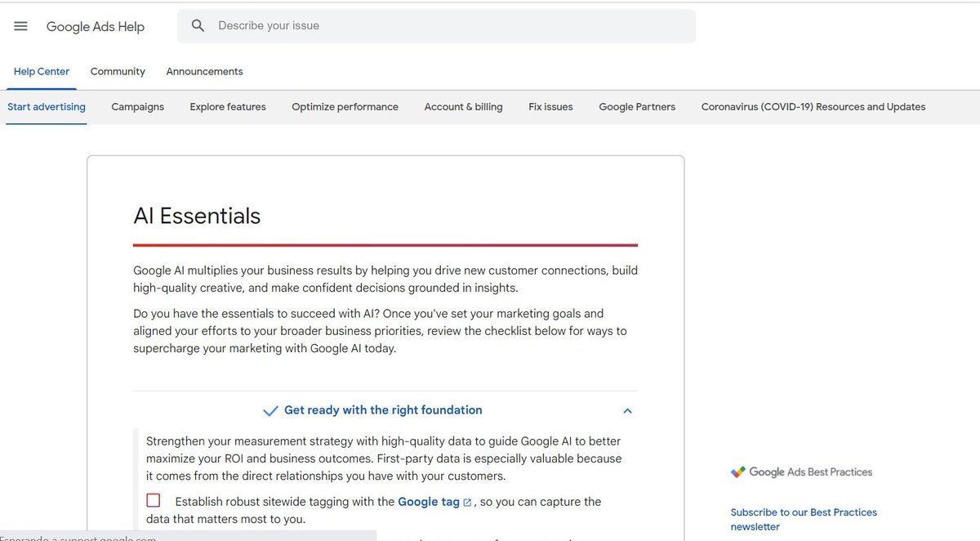Screen dimensions: 980x541
Task: Go to the Fix issues section
Action: pos(550,106)
